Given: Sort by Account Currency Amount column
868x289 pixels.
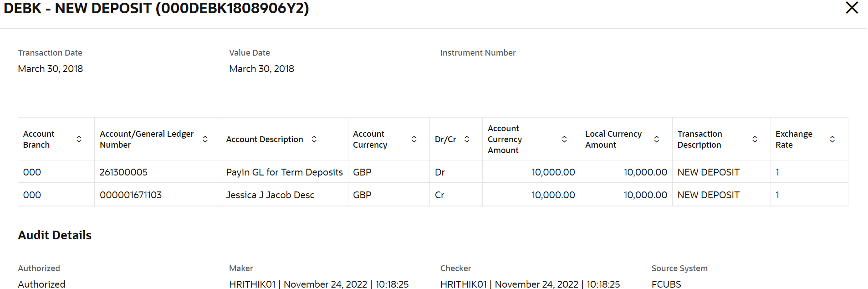Looking at the screenshot, I should coord(564,139).
